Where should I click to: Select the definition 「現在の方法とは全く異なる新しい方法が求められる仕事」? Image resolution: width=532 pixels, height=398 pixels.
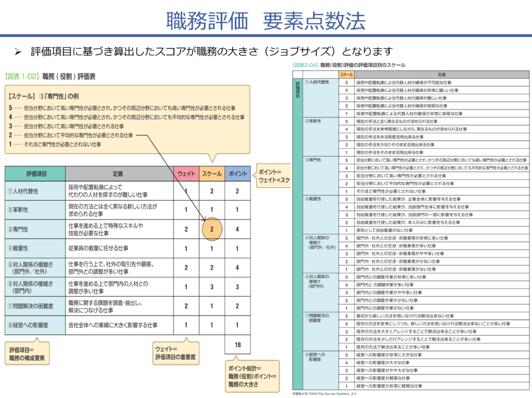click(113, 210)
